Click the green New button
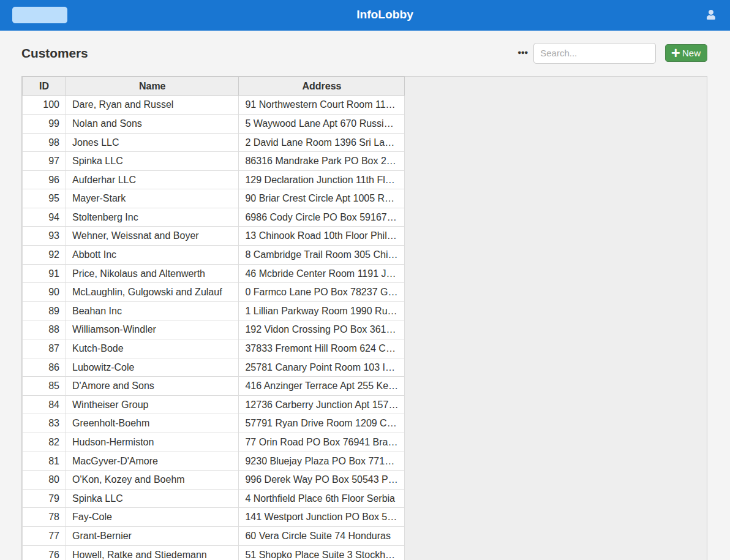Viewport: 730px width, 560px height. pyautogui.click(x=686, y=53)
